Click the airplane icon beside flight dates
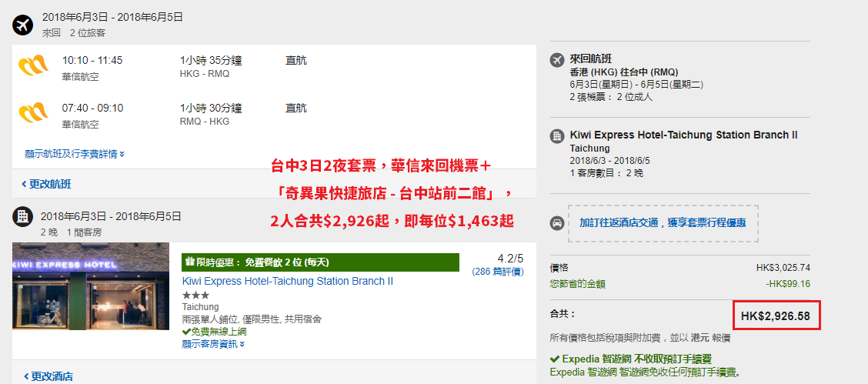Screen dimensions: 868x384 coord(22,25)
